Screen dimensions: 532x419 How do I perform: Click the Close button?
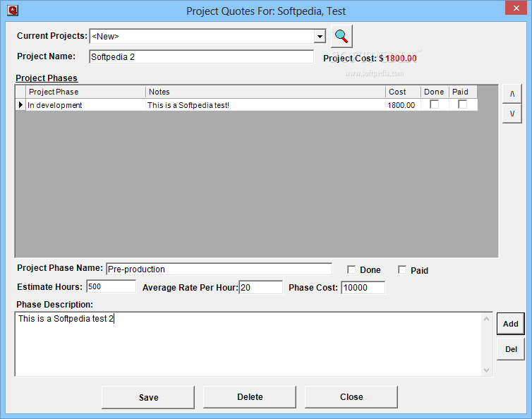pyautogui.click(x=351, y=397)
